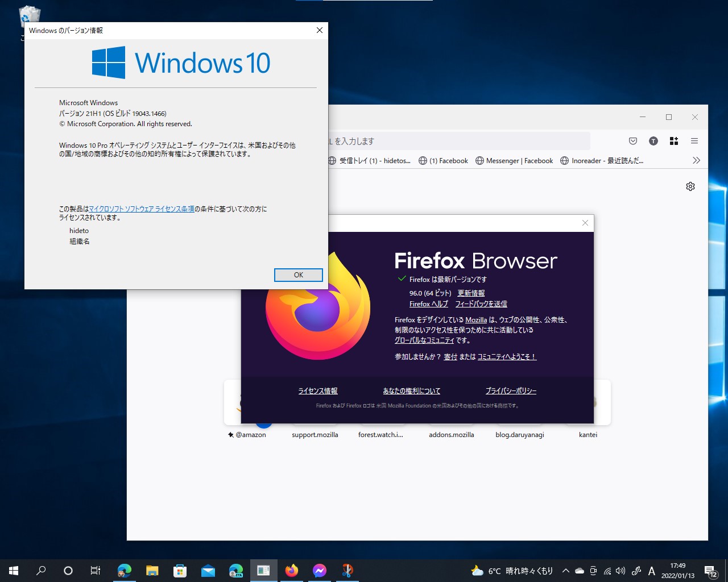Open Microsoft Edge from the taskbar
This screenshot has width=728, height=582.
[x=124, y=570]
